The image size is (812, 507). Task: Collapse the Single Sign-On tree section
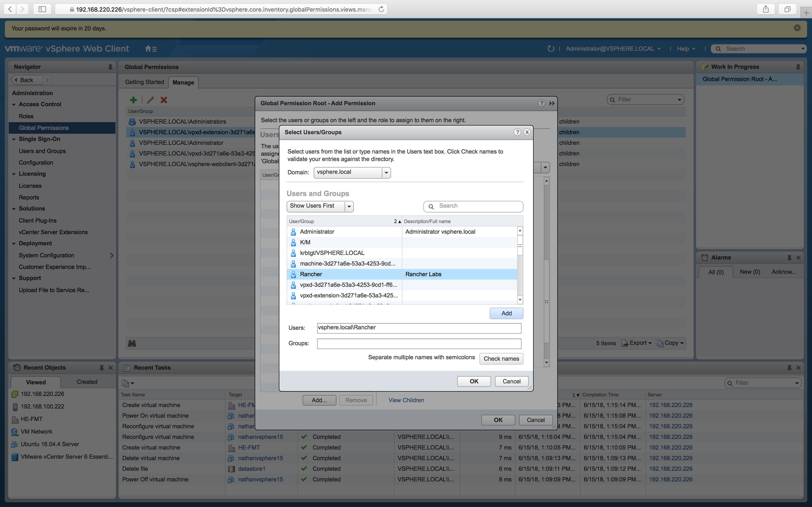pyautogui.click(x=14, y=140)
